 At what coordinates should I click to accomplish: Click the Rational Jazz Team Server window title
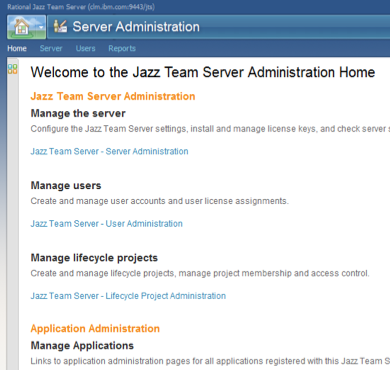tap(81, 7)
